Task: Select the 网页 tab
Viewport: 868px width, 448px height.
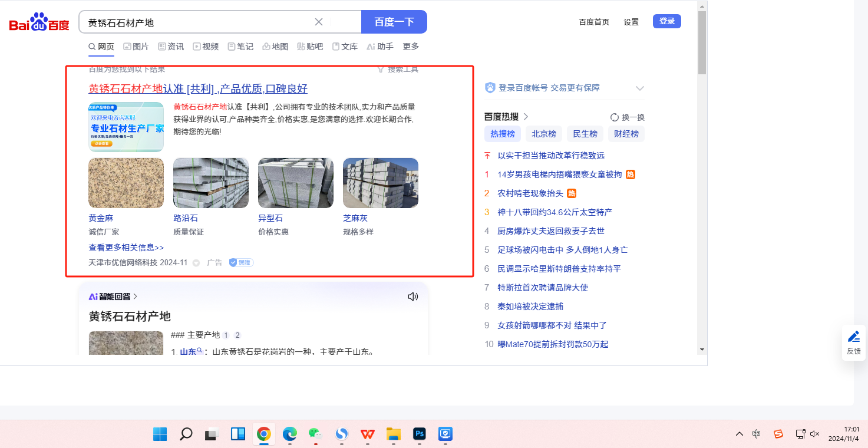Action: 101,47
